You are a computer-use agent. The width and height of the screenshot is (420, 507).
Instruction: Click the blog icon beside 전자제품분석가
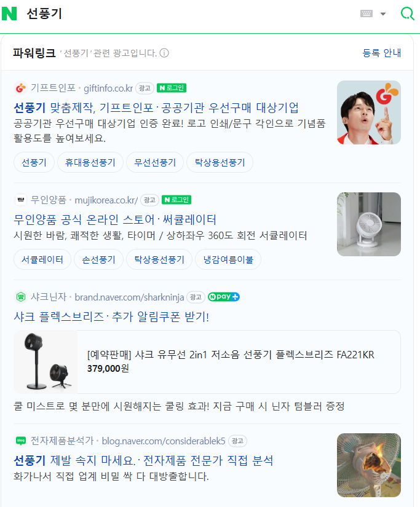click(21, 441)
